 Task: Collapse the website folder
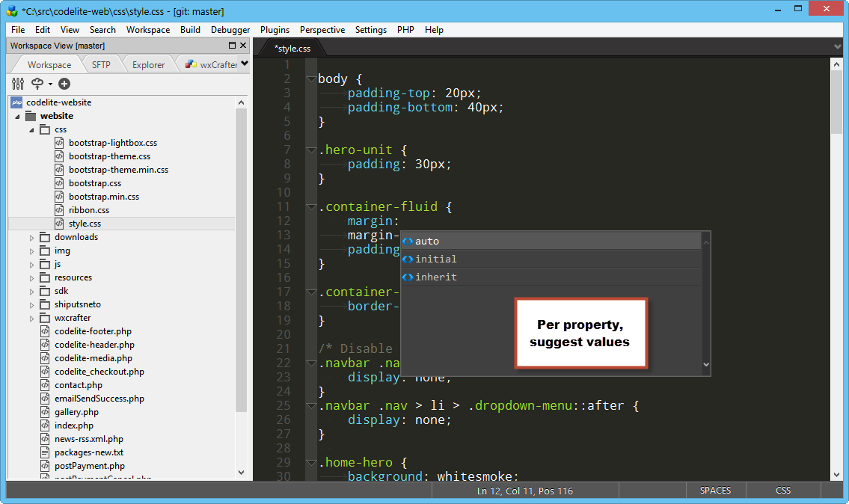pyautogui.click(x=17, y=117)
